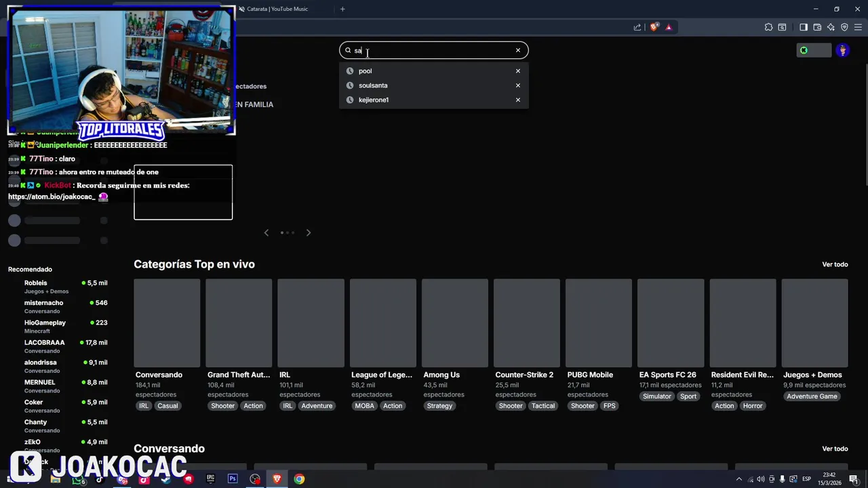This screenshot has height=488, width=868.
Task: Click into the Kick search input field
Action: pos(433,50)
